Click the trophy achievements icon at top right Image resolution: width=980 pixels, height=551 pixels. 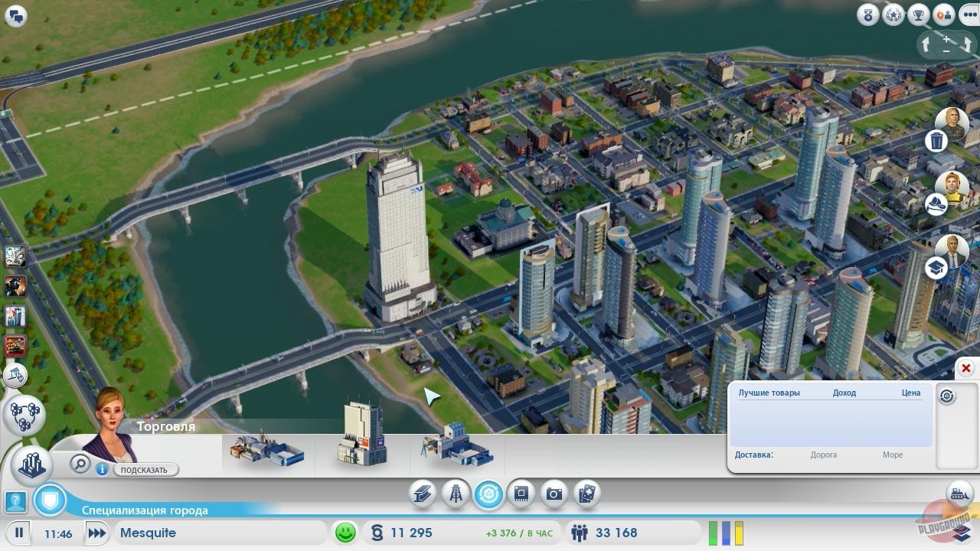pyautogui.click(x=918, y=15)
